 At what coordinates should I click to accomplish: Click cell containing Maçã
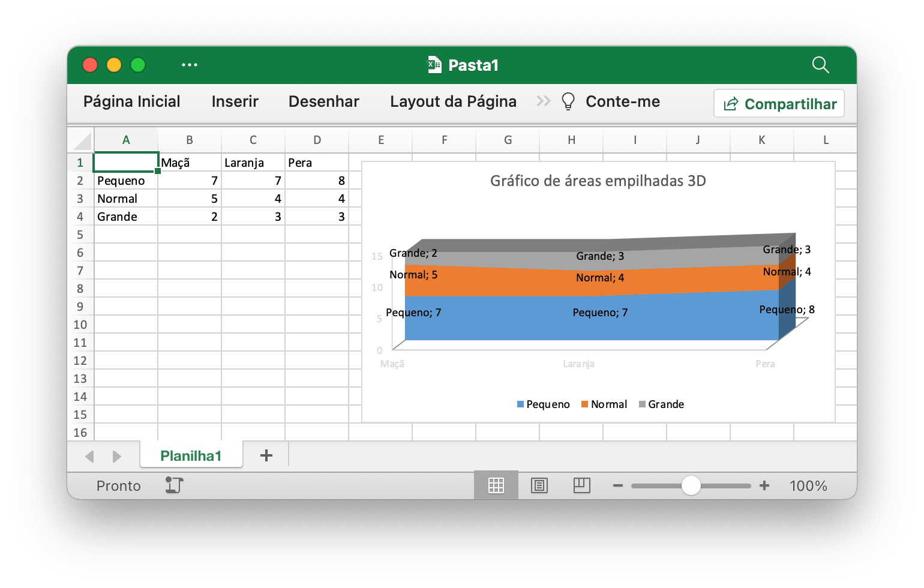[x=190, y=163]
